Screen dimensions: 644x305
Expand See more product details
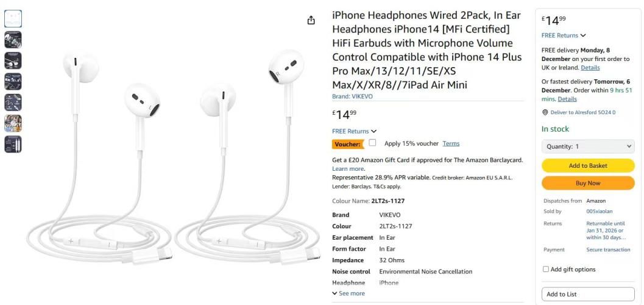pos(349,293)
